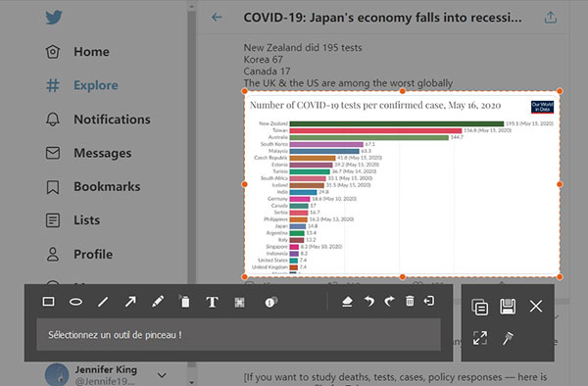Switch to fullscreen capture
The width and height of the screenshot is (588, 386).
click(x=480, y=338)
